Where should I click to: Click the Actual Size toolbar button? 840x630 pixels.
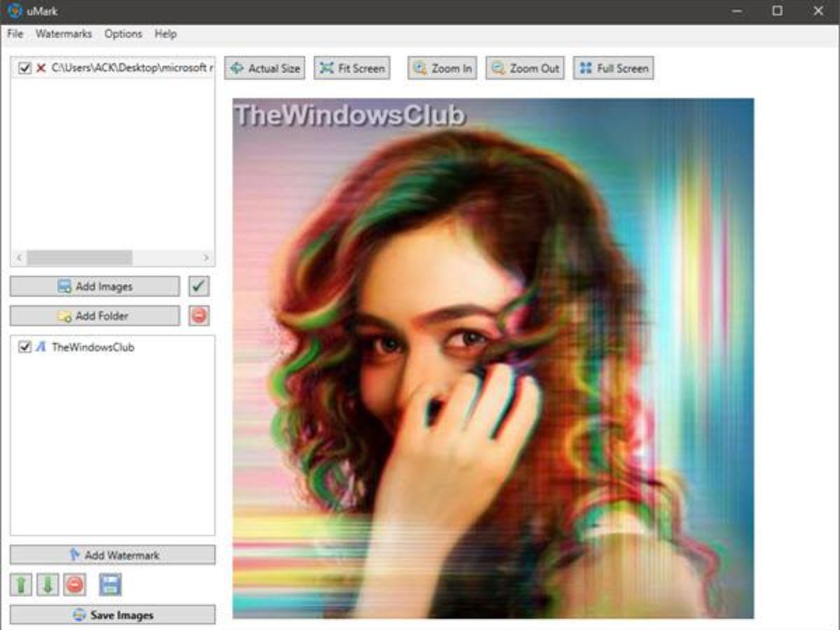coord(265,68)
